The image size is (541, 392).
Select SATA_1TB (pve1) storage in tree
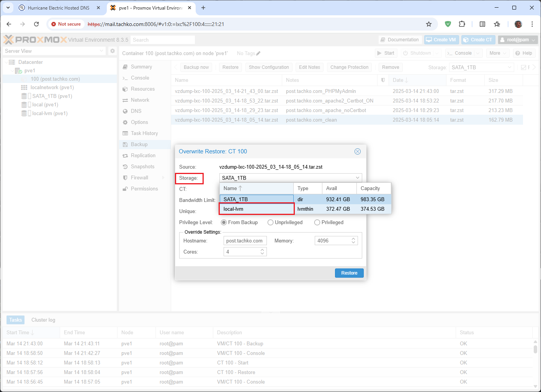pyautogui.click(x=52, y=96)
